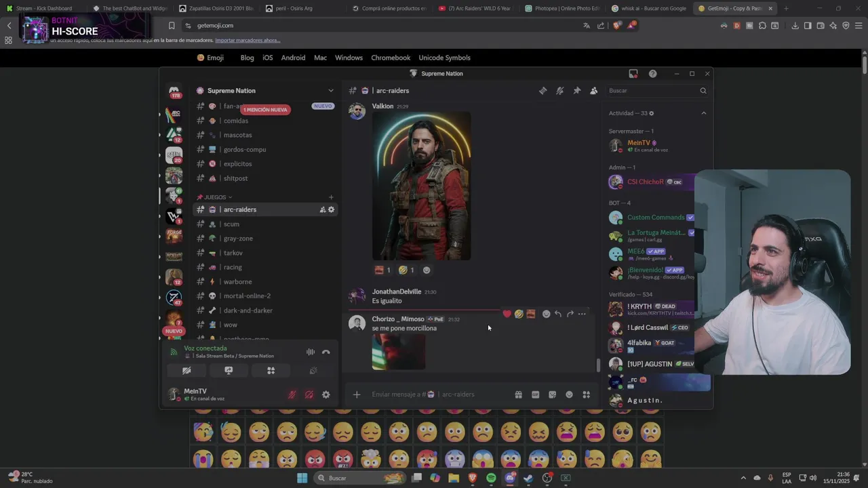
Task: Open Valkion's posted character image
Action: point(421,186)
